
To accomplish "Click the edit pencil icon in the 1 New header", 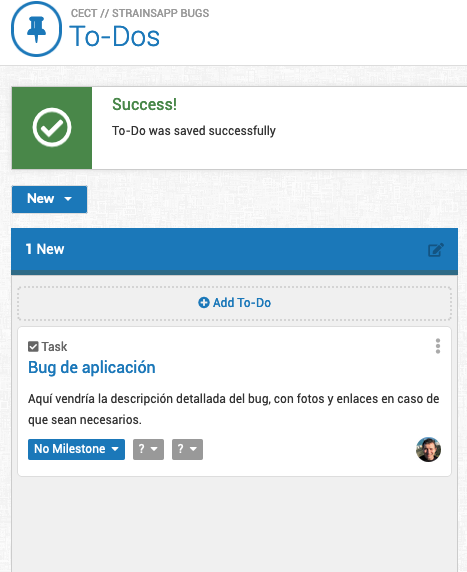I will 436,250.
